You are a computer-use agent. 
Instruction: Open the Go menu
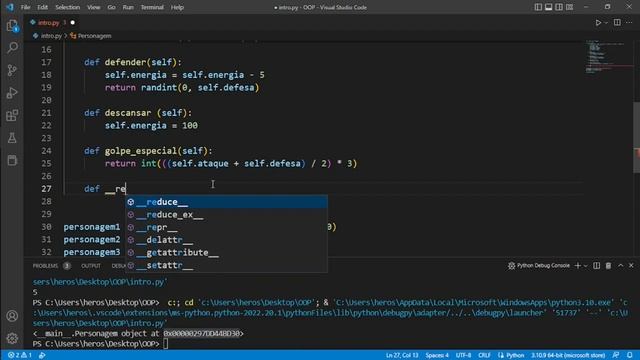pos(111,7)
